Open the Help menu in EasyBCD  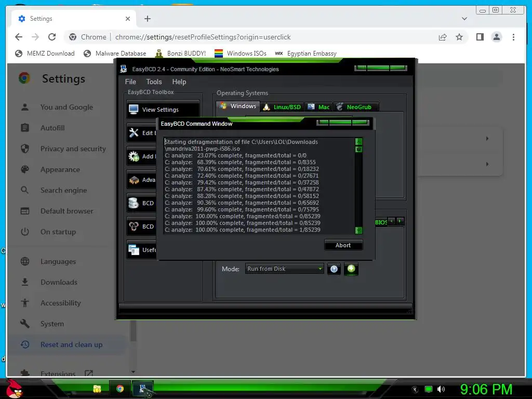coord(179,82)
